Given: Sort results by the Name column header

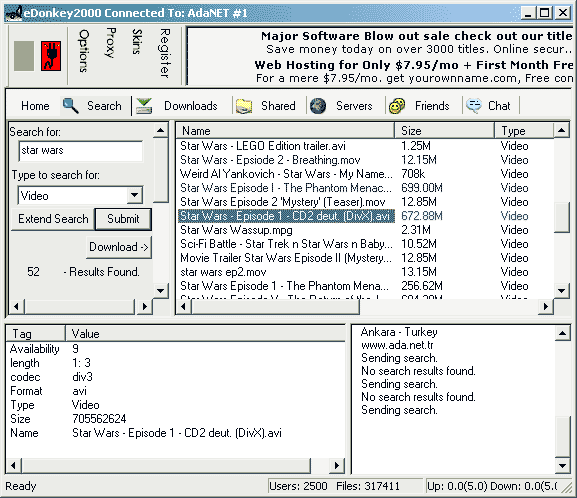Looking at the screenshot, I should pyautogui.click(x=285, y=131).
